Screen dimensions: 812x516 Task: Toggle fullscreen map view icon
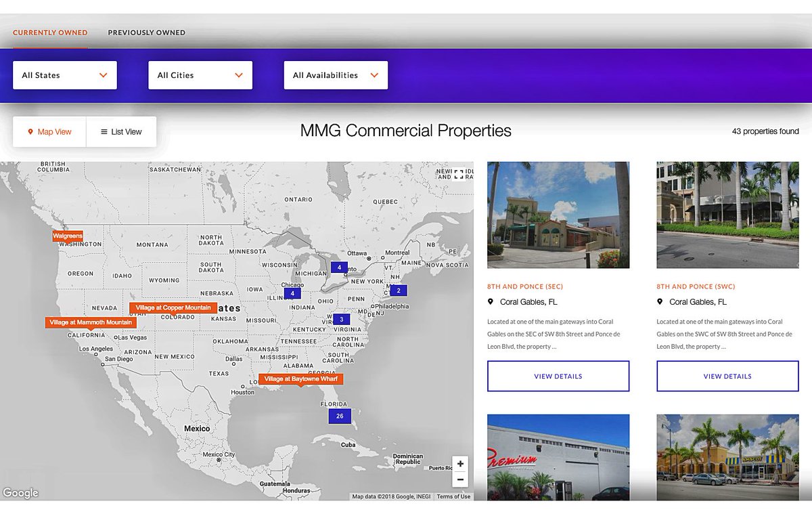[459, 174]
